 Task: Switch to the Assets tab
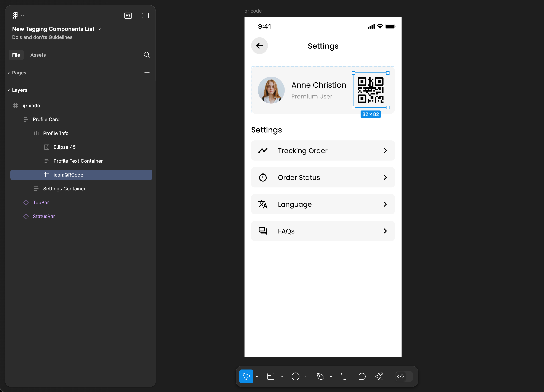[x=38, y=55]
